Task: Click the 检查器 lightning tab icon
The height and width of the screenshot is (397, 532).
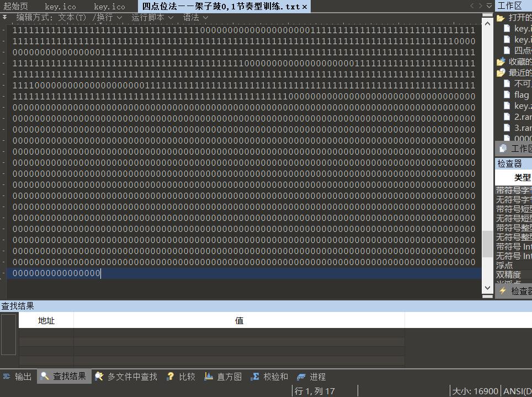Action: pyautogui.click(x=503, y=290)
